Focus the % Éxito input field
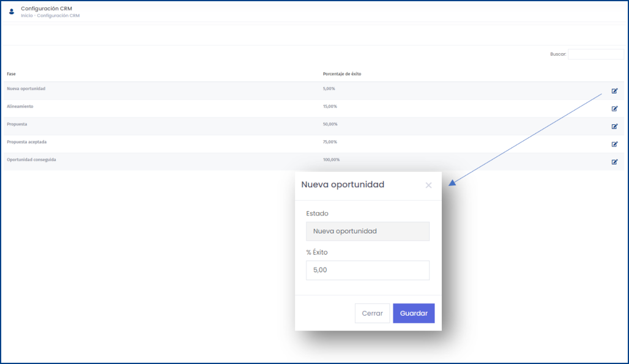The image size is (629, 364). point(368,270)
